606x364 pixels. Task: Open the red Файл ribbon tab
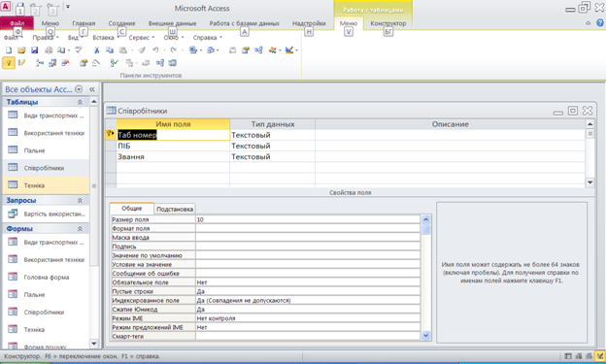17,23
